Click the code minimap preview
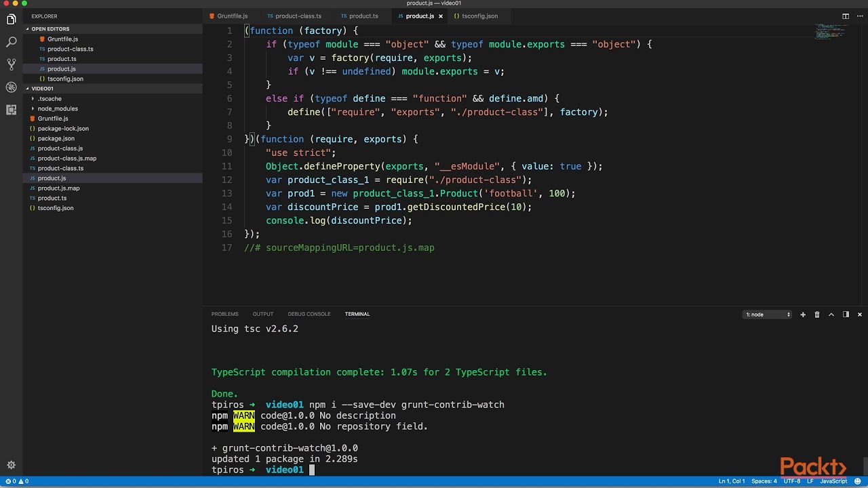The image size is (868, 488). click(x=831, y=31)
